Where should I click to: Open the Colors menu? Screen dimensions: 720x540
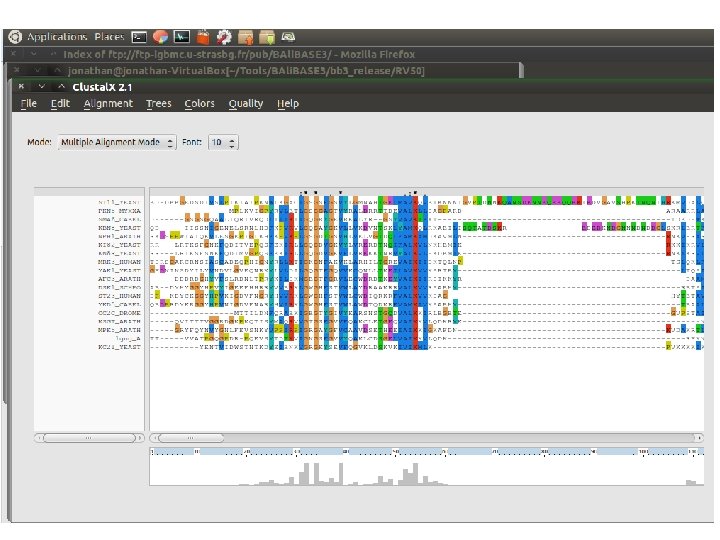[199, 104]
